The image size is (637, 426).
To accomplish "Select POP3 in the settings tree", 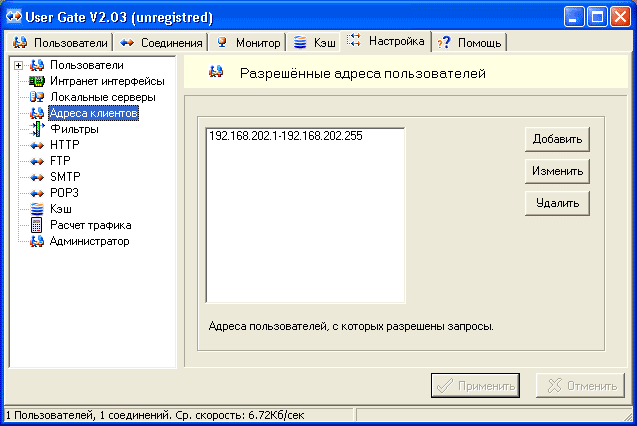I will click(x=64, y=193).
